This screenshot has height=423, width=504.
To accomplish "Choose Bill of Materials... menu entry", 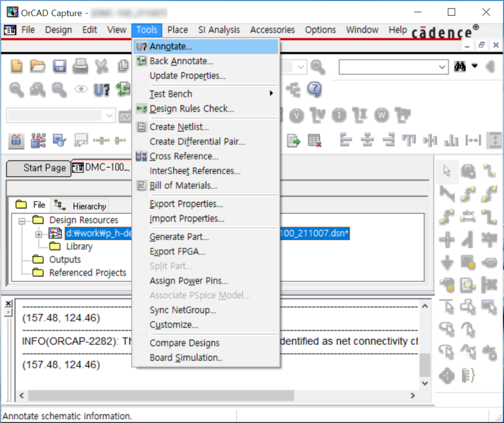I will (x=206, y=186).
